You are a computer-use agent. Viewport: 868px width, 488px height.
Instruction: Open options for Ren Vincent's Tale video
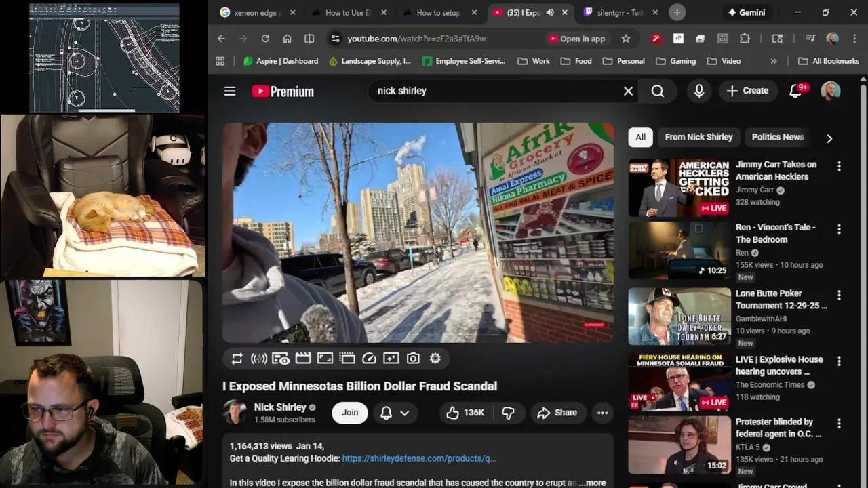point(839,230)
